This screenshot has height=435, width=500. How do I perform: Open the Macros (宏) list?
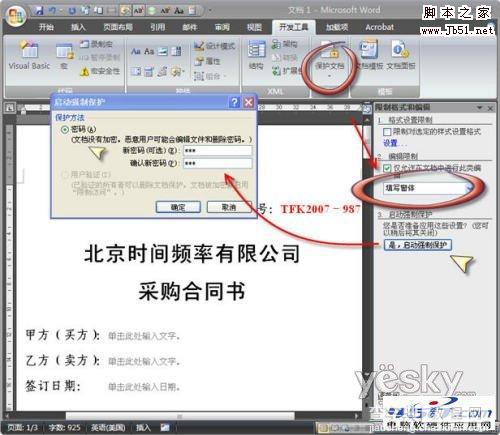(64, 56)
